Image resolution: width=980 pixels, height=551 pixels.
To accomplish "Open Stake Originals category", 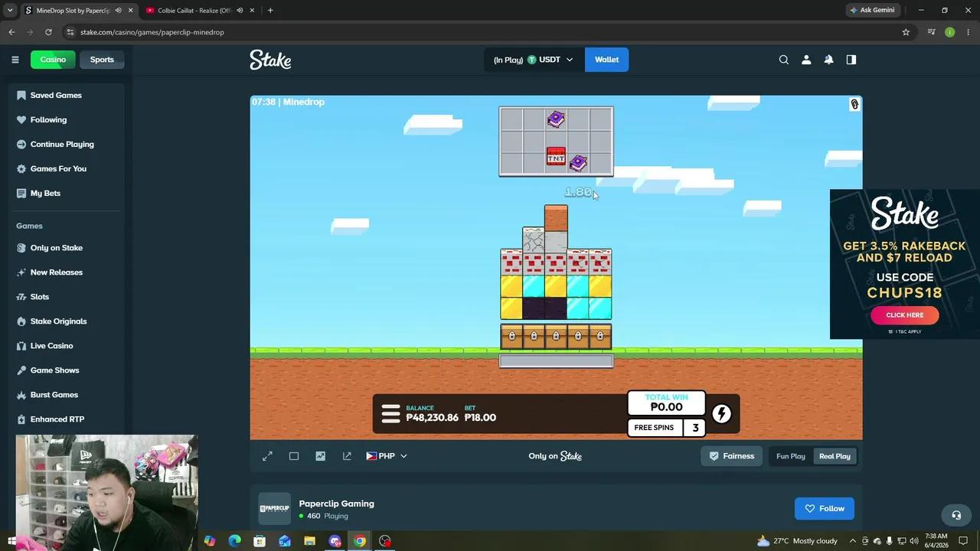I will (58, 321).
